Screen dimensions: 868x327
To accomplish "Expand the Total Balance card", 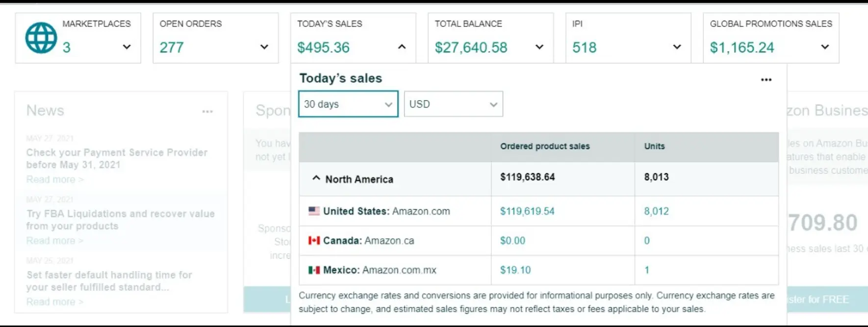I will pos(539,47).
